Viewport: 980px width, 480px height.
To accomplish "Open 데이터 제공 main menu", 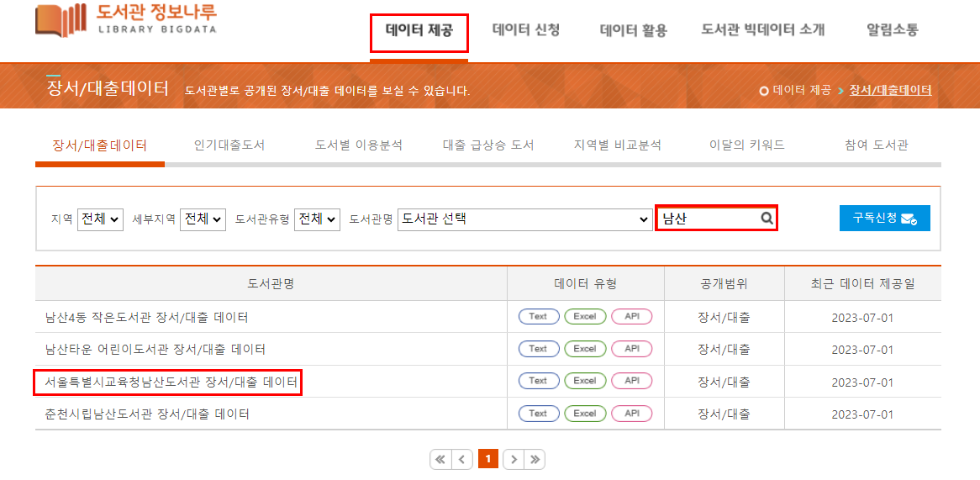I will (419, 30).
